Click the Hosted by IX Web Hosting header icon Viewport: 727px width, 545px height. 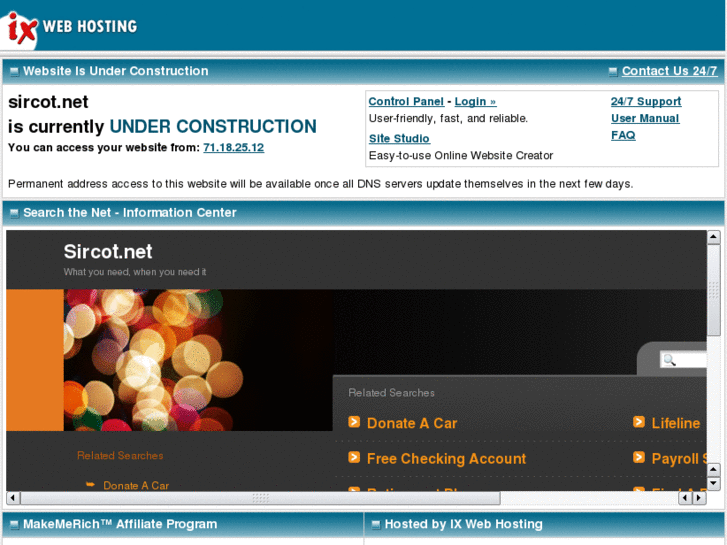point(376,525)
